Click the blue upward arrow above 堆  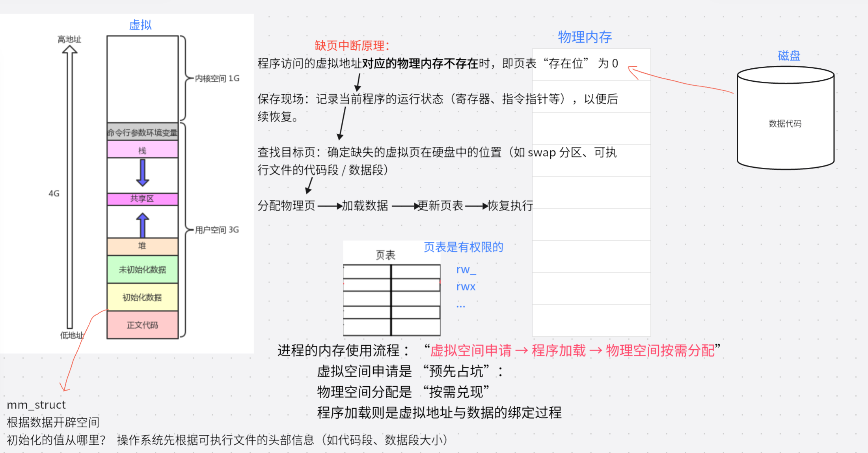[142, 225]
